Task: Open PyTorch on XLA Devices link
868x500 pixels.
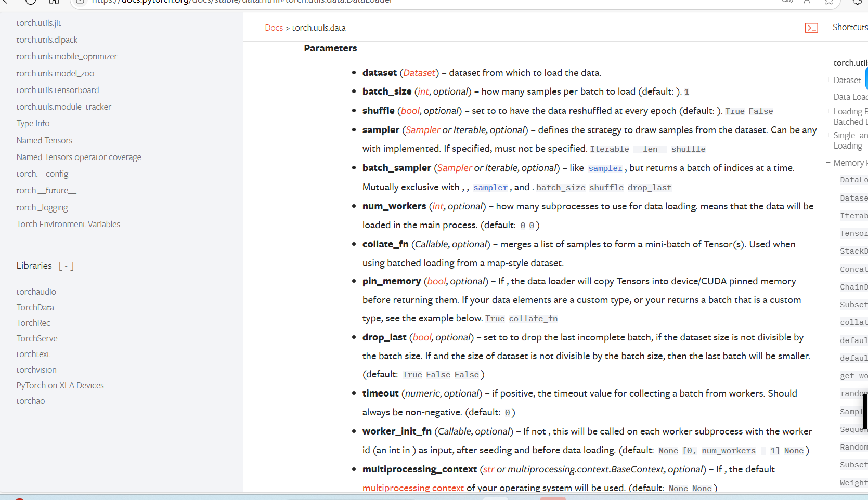Action: (x=60, y=386)
